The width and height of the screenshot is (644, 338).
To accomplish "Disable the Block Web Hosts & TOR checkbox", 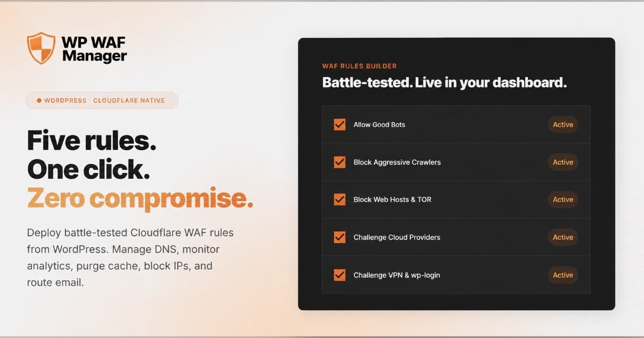I will (x=340, y=200).
